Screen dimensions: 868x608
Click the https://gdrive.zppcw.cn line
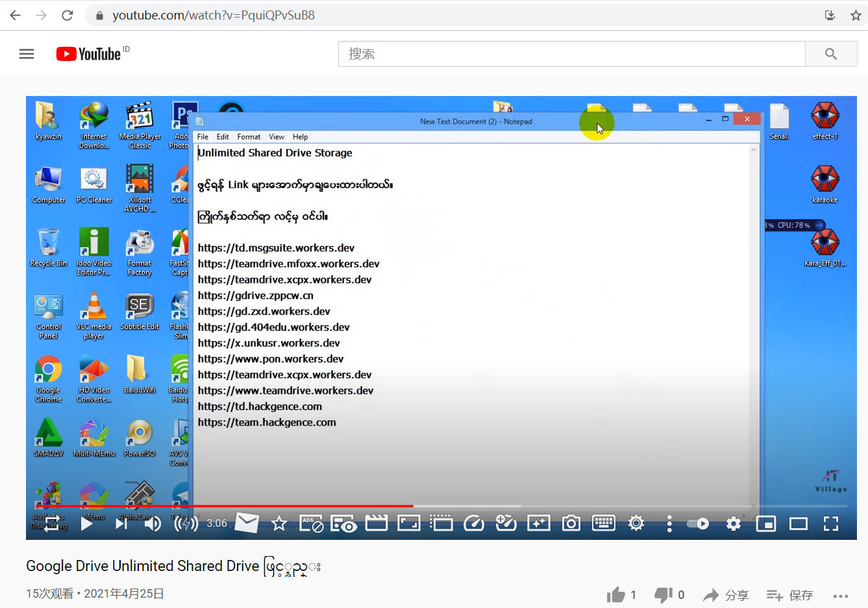255,295
